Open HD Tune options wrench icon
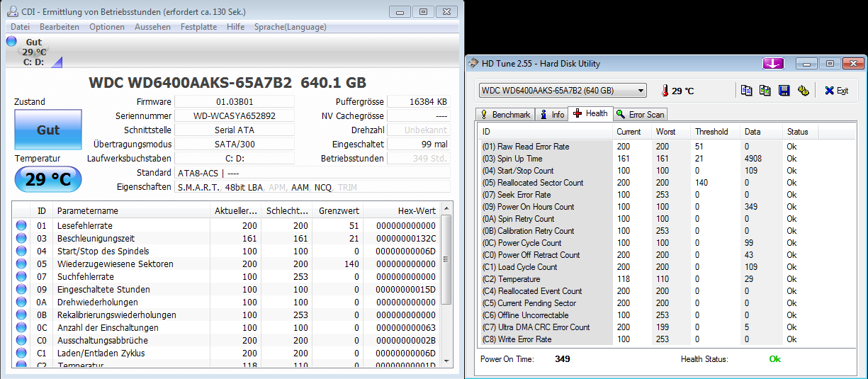868x379 pixels. pyautogui.click(x=803, y=91)
